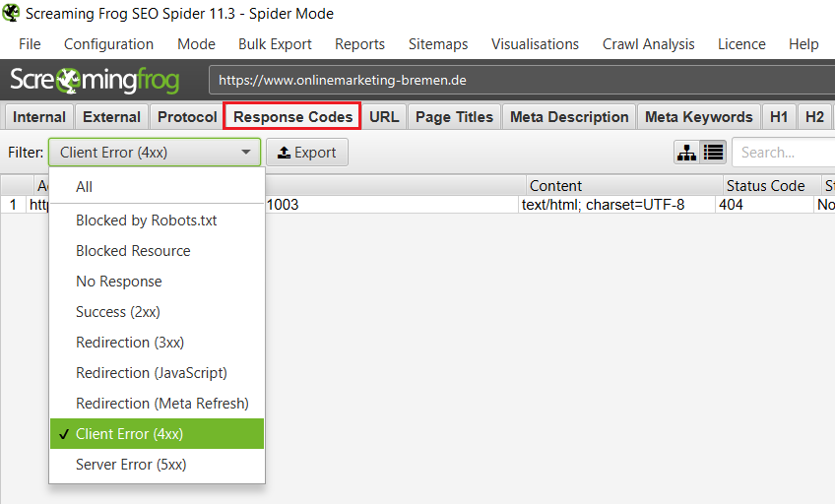Export the filtered results
Viewport: 835px width, 504px height.
pos(307,153)
